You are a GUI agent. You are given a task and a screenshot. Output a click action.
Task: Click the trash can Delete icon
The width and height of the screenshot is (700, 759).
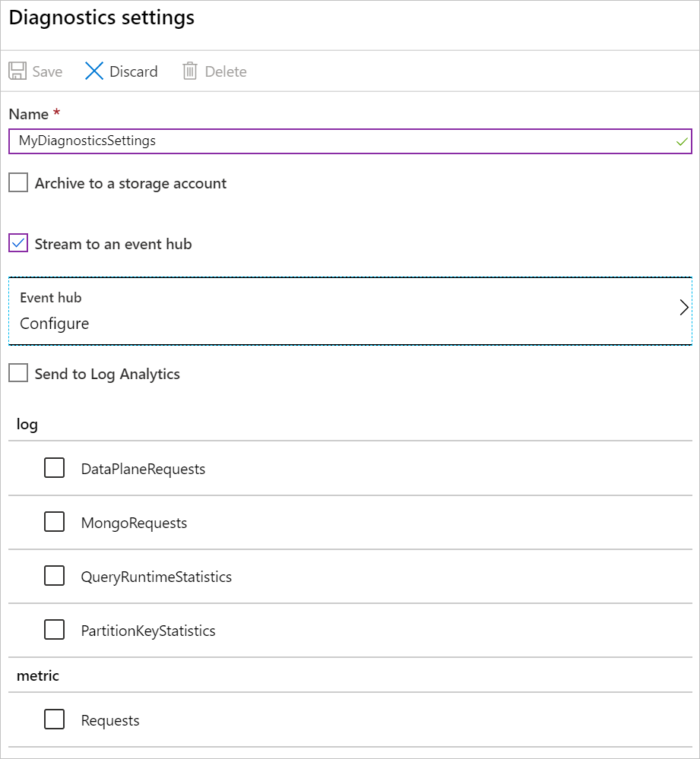(x=189, y=71)
